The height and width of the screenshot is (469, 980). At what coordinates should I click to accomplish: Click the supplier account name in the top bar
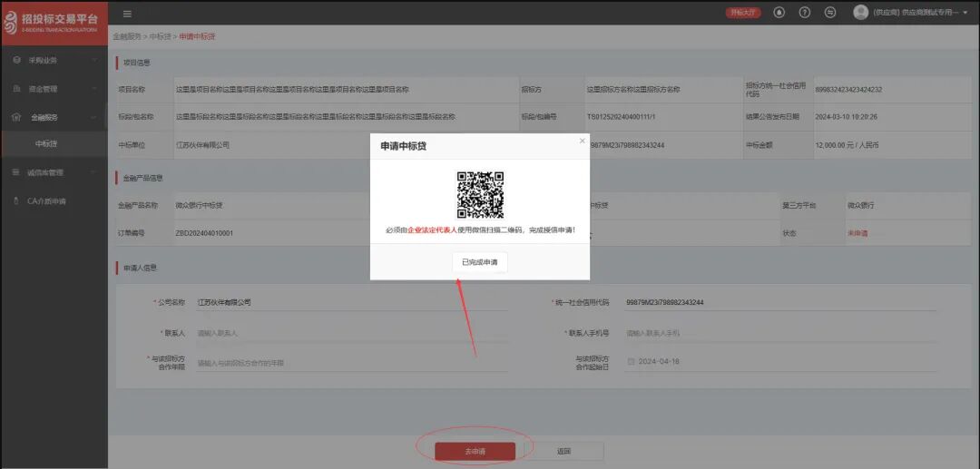tap(916, 13)
